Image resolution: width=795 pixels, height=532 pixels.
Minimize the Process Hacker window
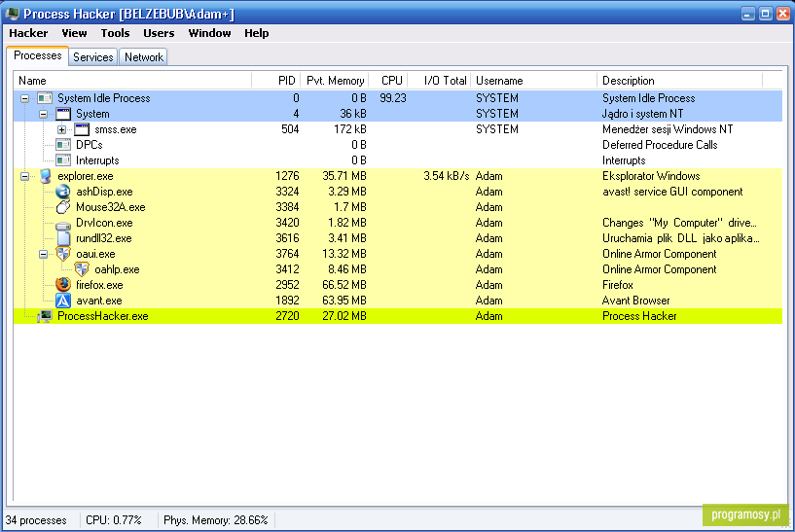pyautogui.click(x=748, y=14)
